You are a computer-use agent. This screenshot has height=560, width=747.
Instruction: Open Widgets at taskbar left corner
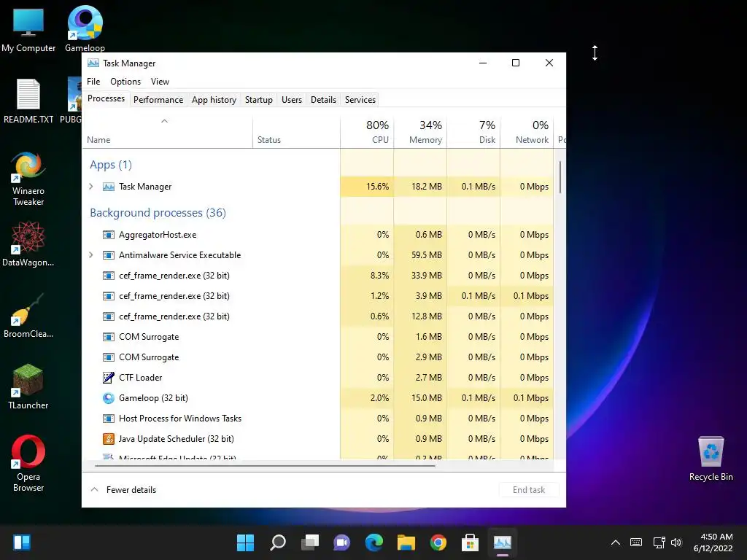22,542
